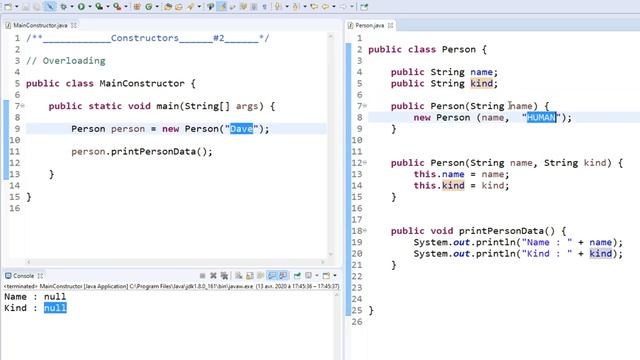Open the Open Console dropdown arrow

click(x=335, y=276)
